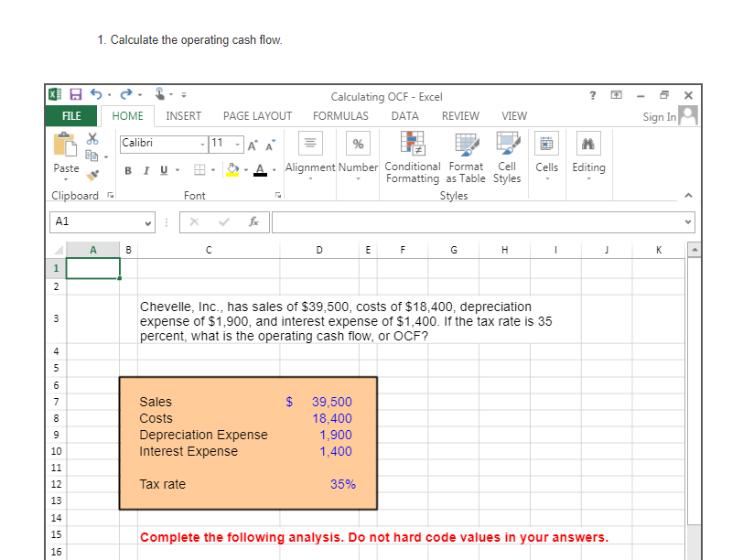
Task: Toggle Bold formatting
Action: coord(126,169)
